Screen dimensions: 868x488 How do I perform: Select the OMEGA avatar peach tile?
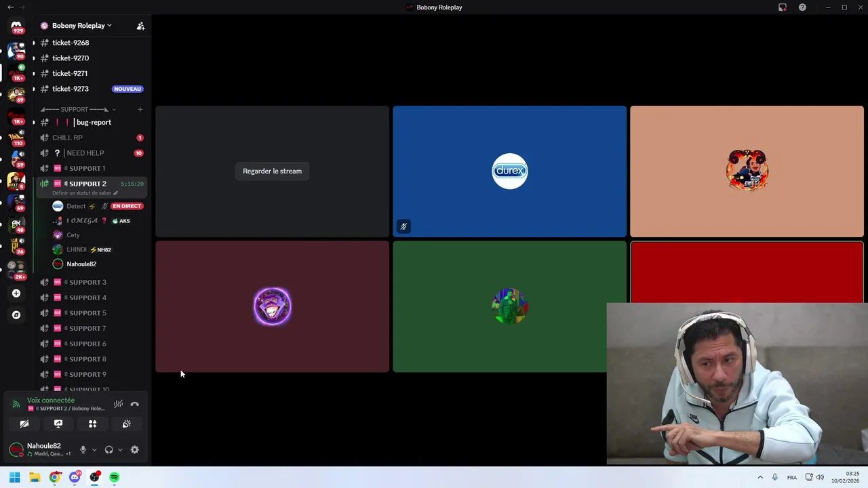click(x=747, y=171)
